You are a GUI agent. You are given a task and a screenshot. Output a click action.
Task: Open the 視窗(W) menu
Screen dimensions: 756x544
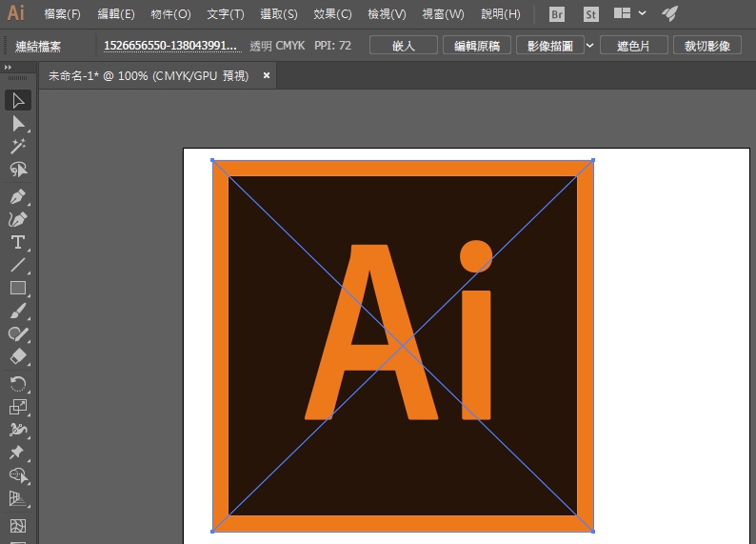443,14
